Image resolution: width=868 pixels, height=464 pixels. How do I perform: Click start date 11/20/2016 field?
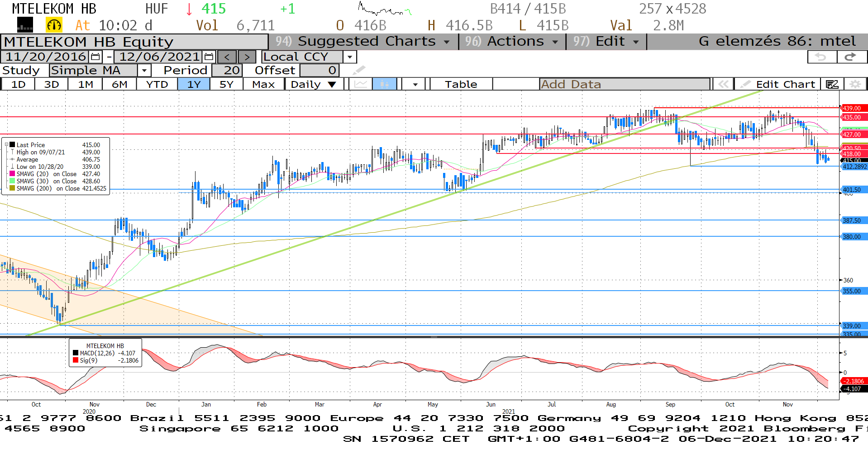45,57
